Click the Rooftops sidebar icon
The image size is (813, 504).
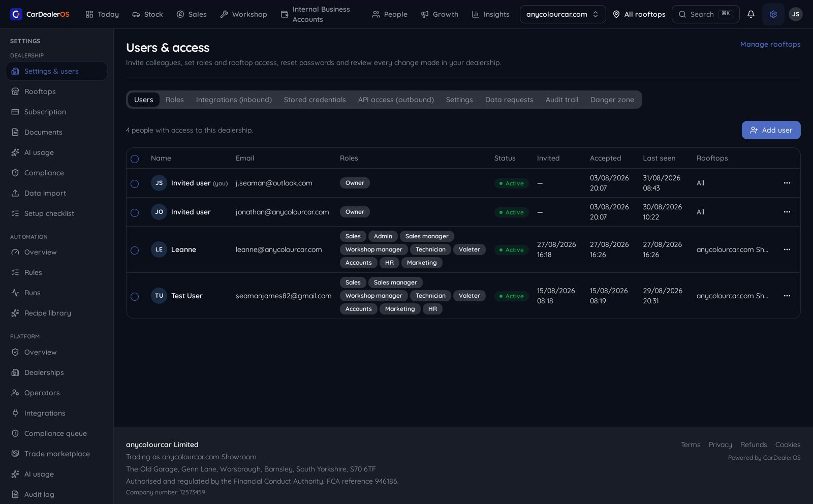coord(15,91)
